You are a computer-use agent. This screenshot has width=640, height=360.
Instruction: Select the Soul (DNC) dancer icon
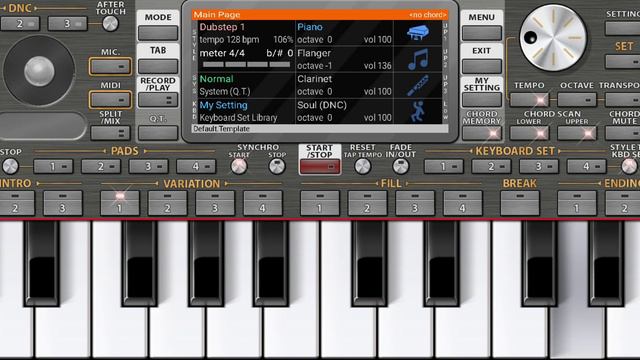click(418, 111)
